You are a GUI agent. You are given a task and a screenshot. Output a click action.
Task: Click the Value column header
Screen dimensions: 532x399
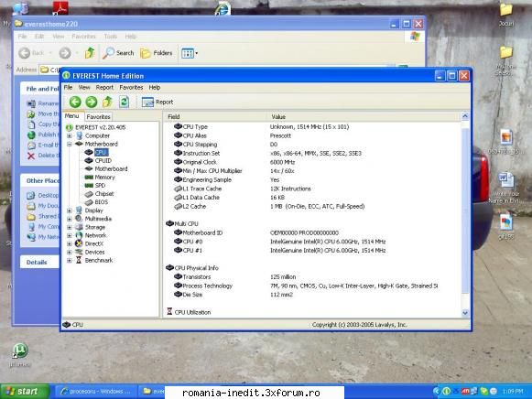(364, 116)
